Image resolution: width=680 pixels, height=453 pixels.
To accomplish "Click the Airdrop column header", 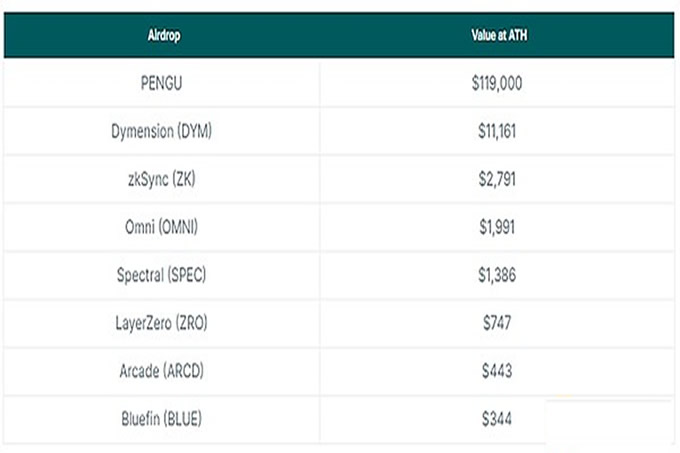I will click(163, 35).
